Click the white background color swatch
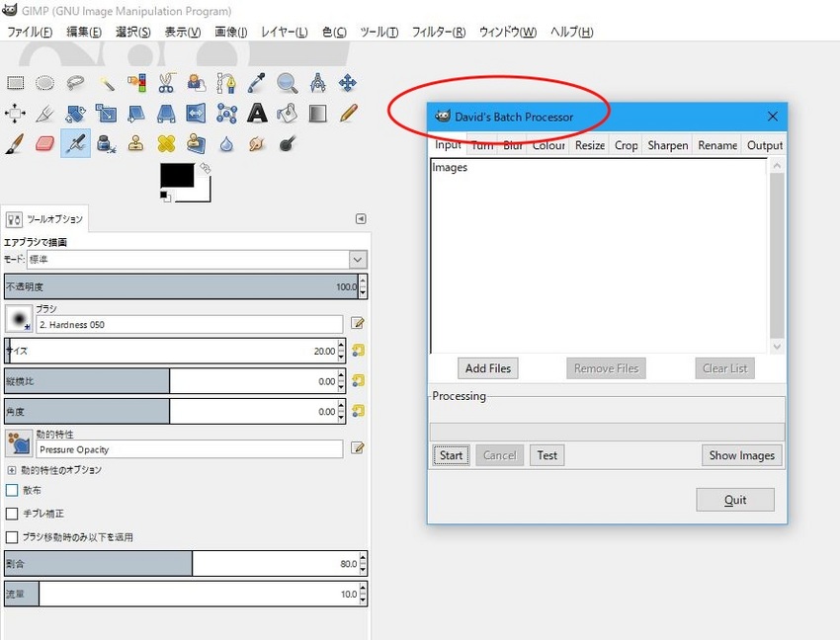840x640 pixels. point(203,194)
